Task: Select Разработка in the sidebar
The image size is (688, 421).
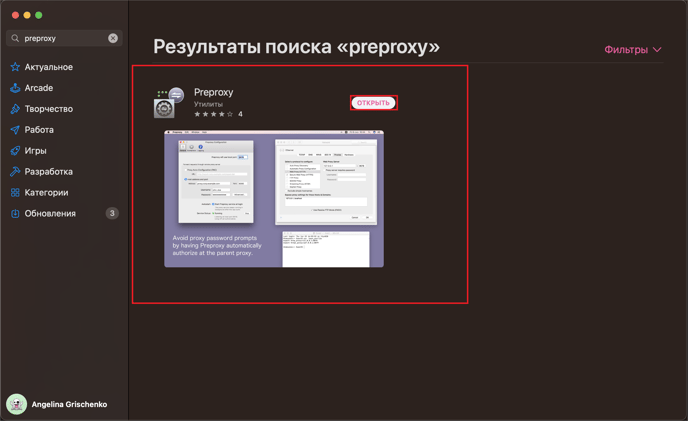Action: pyautogui.click(x=49, y=172)
